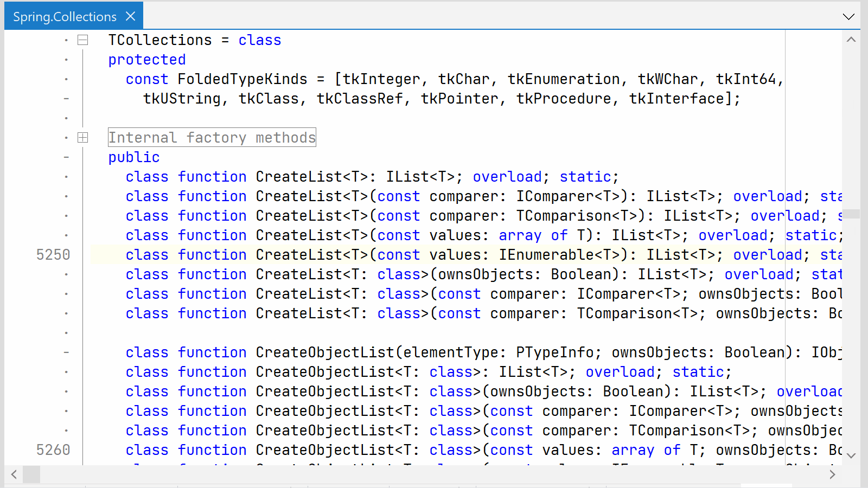Click 'tkWChar' in the constant set
868x488 pixels.
[x=668, y=79]
